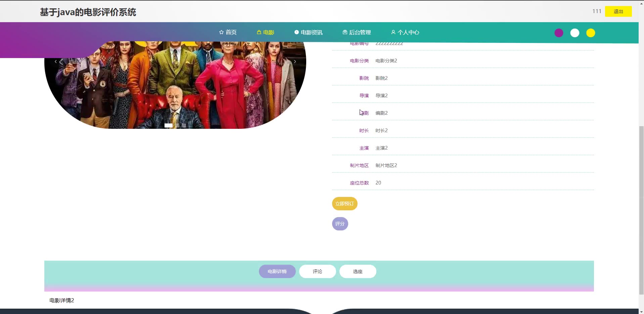Screen dimensions: 644x314
Task: Click the person icon beside 个人中心
Action: [393, 32]
